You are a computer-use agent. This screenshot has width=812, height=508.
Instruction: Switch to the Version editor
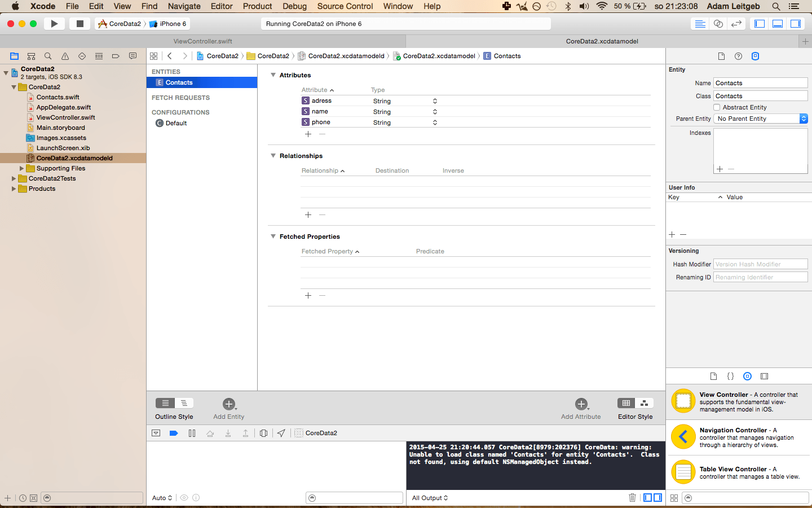736,24
